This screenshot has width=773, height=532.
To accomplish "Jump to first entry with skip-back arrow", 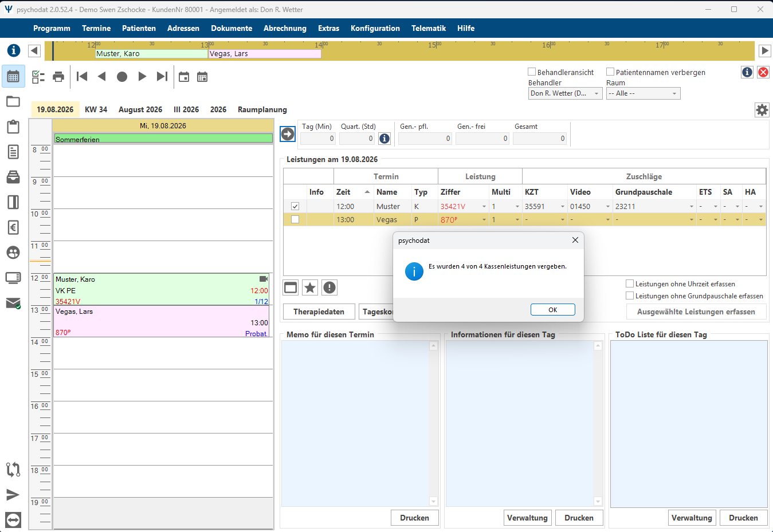I will coord(82,77).
